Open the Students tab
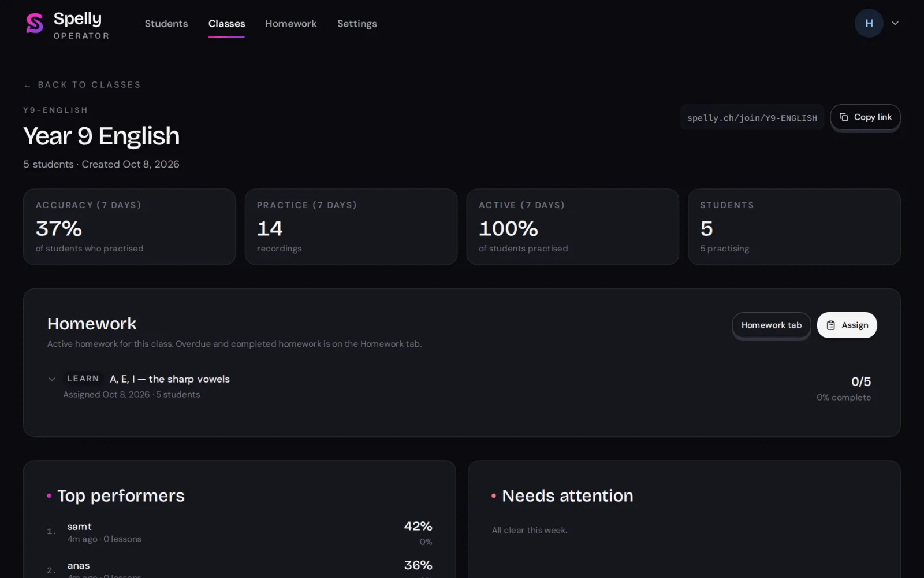Image resolution: width=924 pixels, height=578 pixels. [166, 24]
